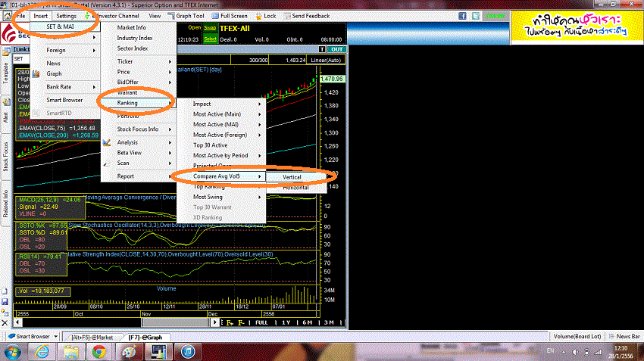
Task: Set chart range to FULL
Action: [x=261, y=323]
